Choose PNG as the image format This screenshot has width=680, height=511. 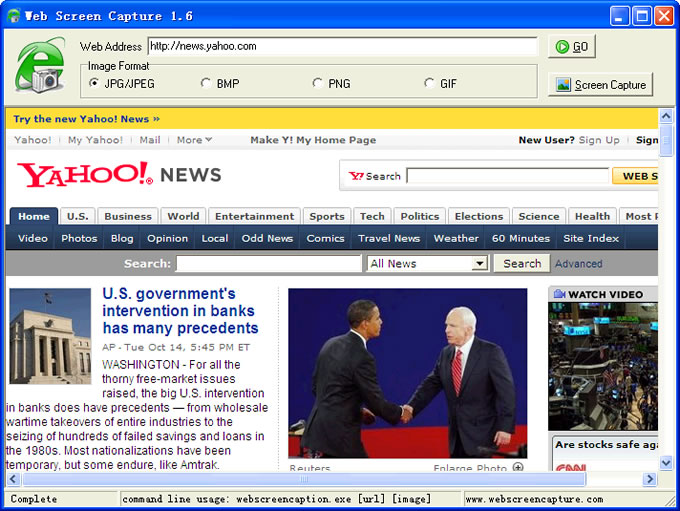coord(318,83)
